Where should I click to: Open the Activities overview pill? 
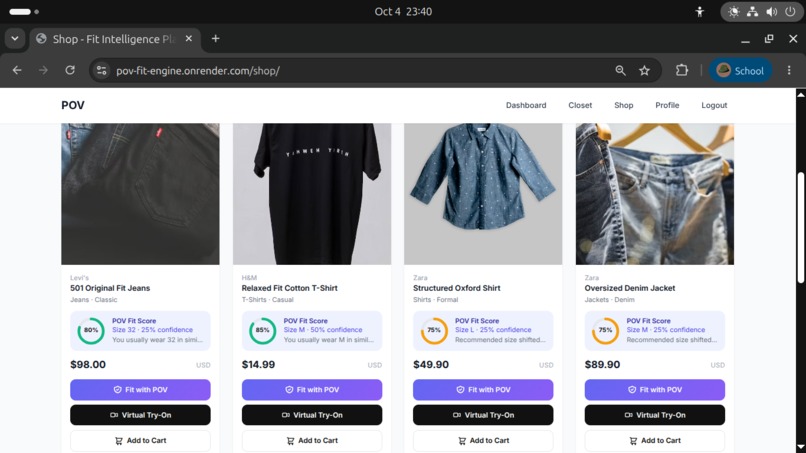[24, 11]
